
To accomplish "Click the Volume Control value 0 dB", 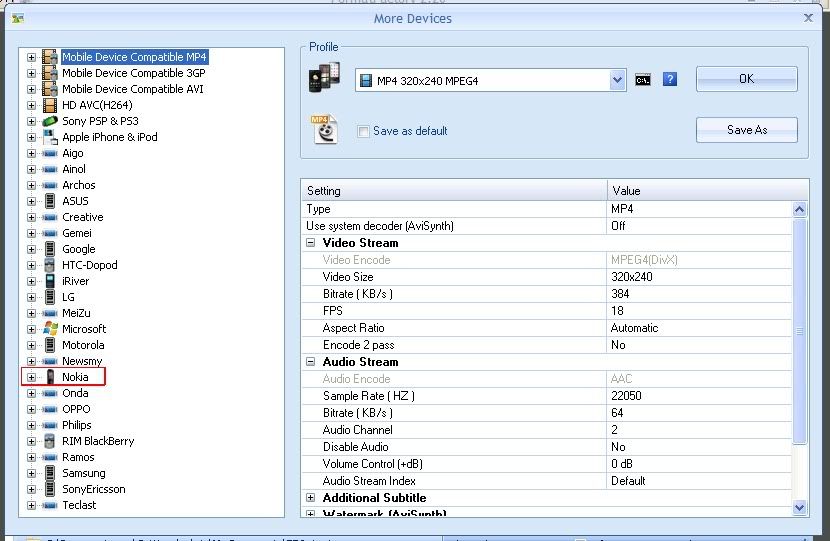I will [621, 463].
